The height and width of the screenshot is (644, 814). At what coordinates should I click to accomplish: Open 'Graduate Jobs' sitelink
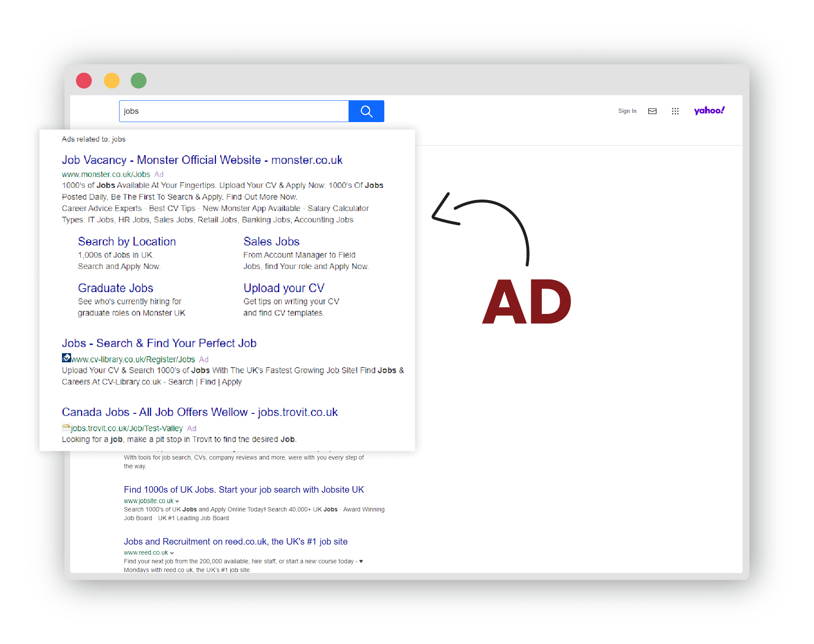(116, 288)
